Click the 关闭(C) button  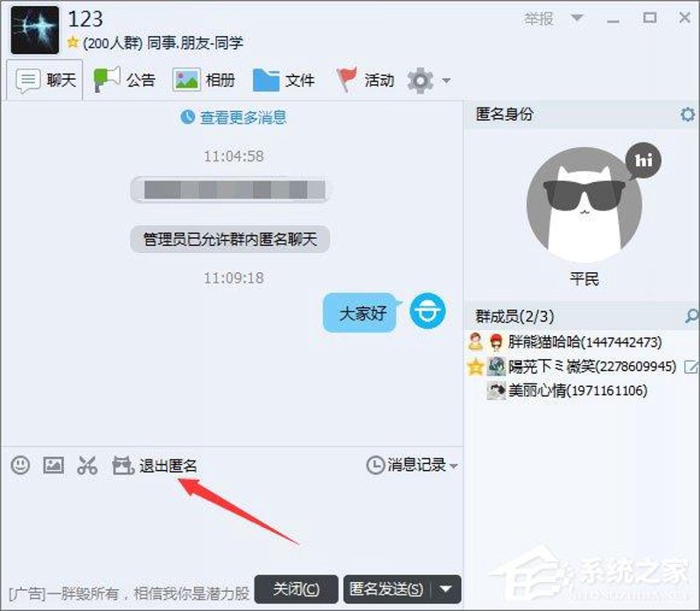(296, 590)
